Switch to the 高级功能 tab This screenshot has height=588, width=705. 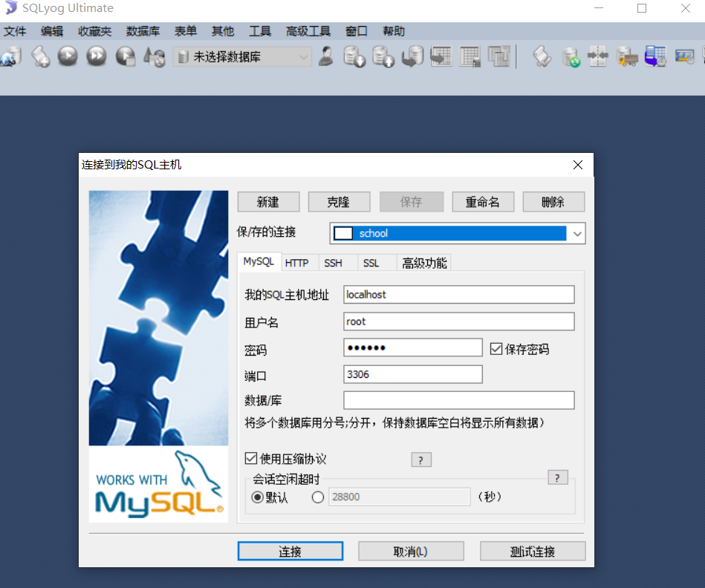tap(424, 263)
